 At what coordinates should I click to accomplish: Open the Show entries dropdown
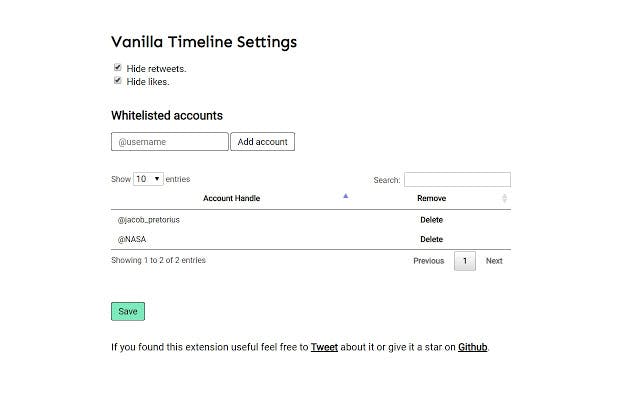click(x=148, y=179)
